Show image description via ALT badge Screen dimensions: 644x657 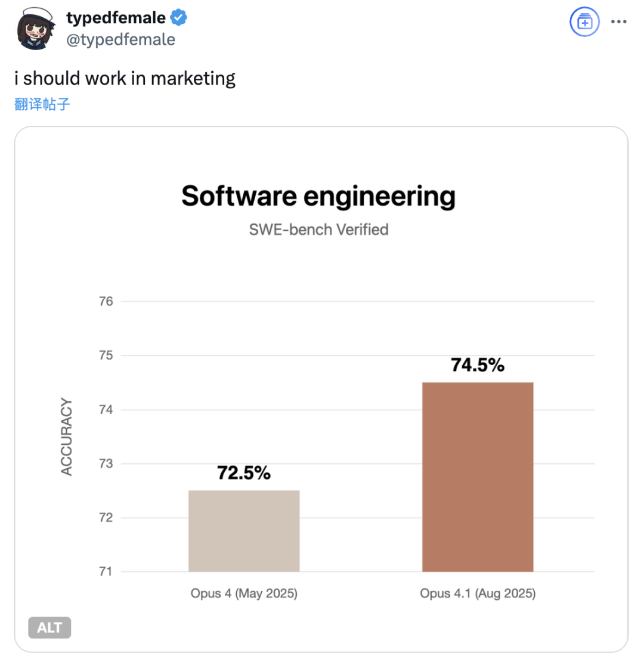tap(49, 628)
